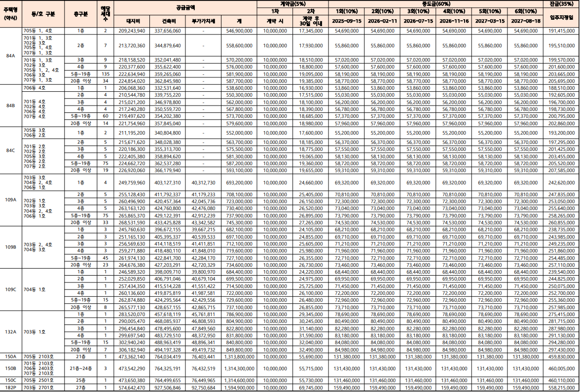
Task: Select the 703동 2701호 unit cell
Action: pyautogui.click(x=43, y=388)
